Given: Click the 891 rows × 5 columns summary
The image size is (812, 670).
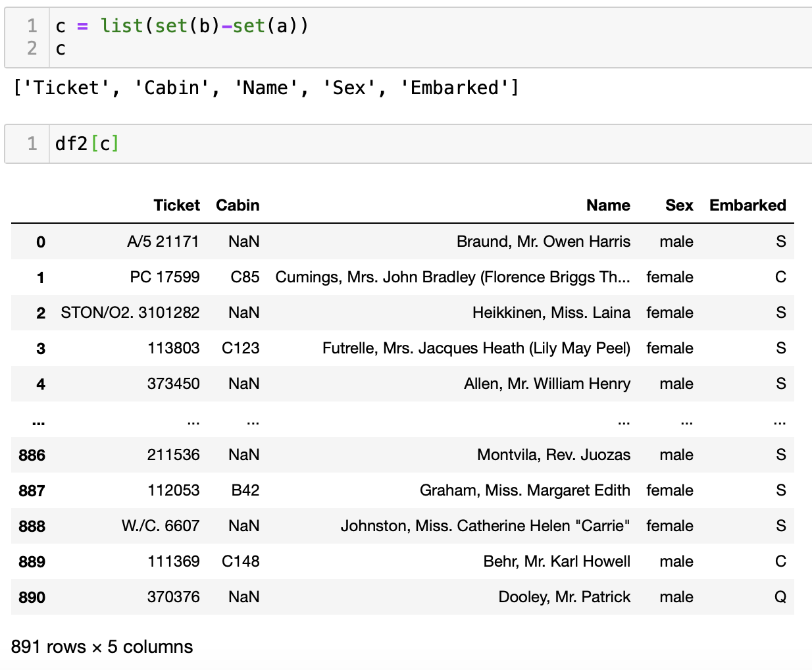Looking at the screenshot, I should (x=102, y=646).
